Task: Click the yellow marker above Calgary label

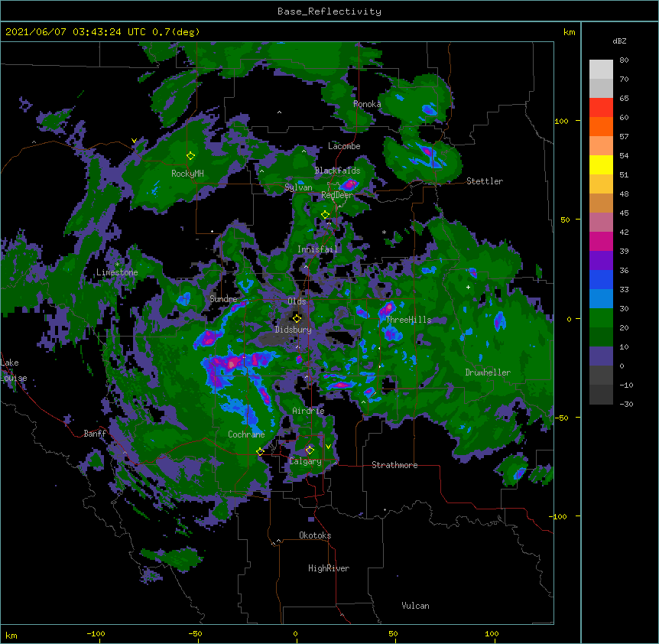Action: [x=310, y=450]
